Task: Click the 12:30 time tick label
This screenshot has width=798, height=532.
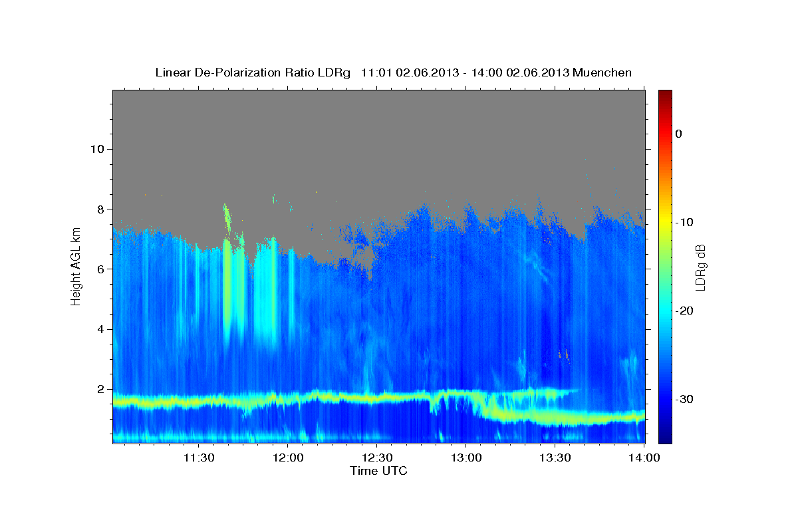Action: [x=376, y=458]
